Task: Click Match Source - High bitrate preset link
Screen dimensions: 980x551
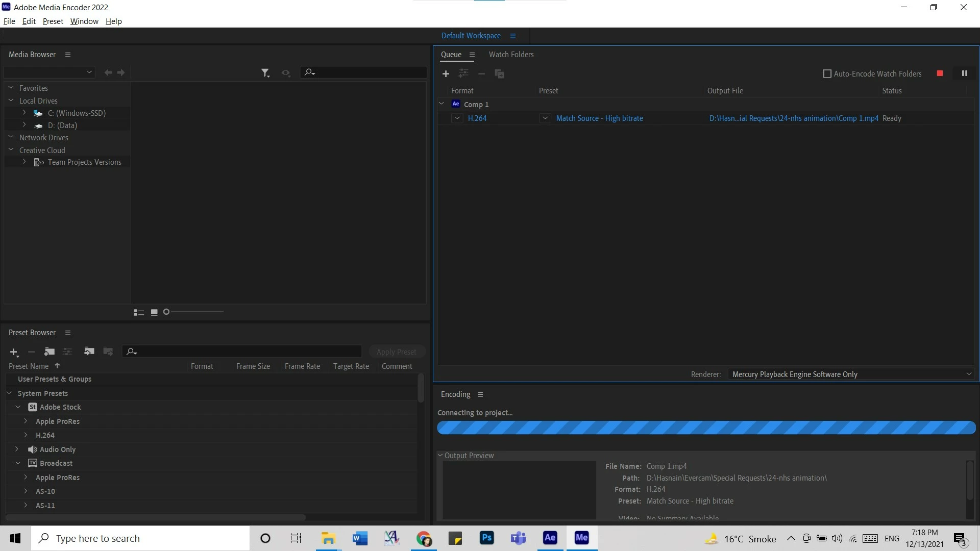Action: pos(599,118)
